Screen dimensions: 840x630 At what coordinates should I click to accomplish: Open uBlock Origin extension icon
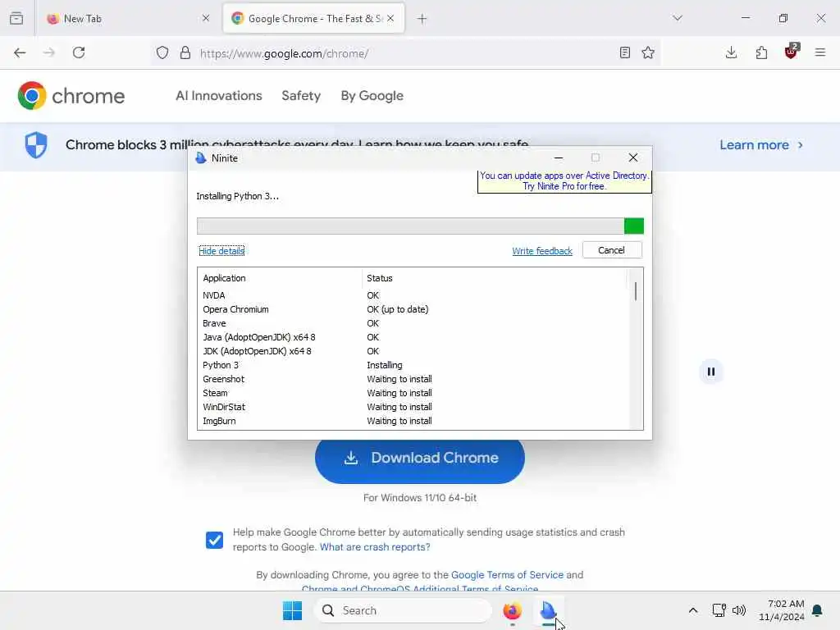(x=792, y=52)
